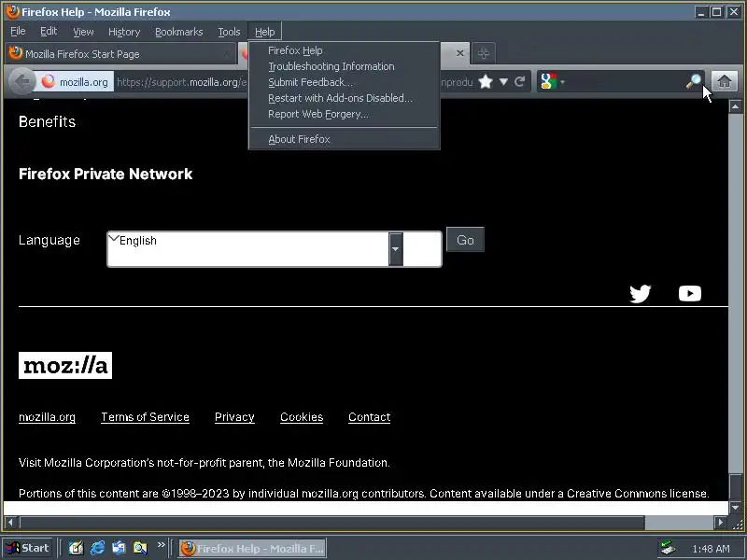
Task: Open About Firefox from Help menu
Action: click(344, 139)
